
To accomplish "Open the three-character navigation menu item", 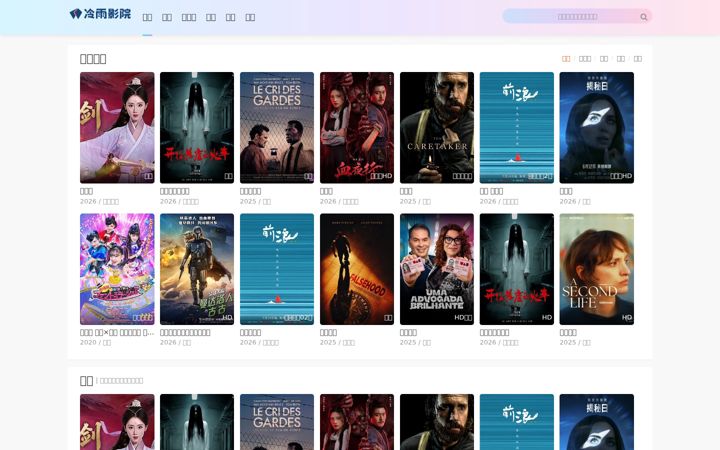I will (189, 17).
